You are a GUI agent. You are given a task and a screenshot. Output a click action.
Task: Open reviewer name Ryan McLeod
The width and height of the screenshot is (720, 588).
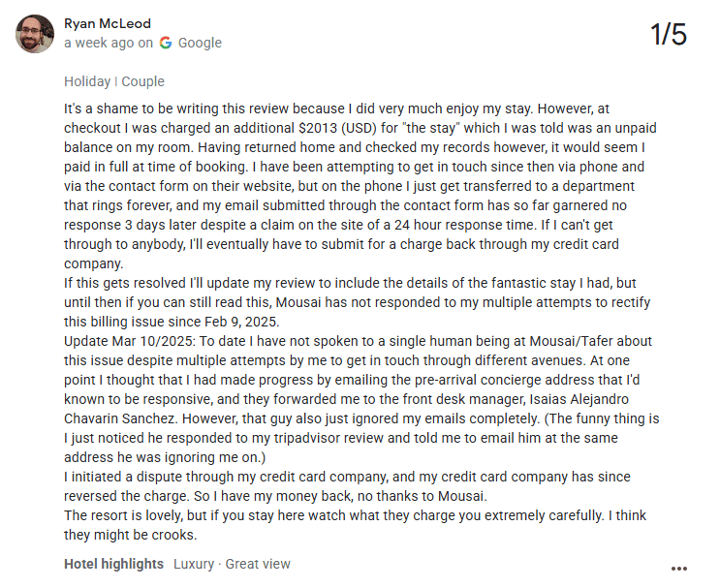tap(107, 23)
